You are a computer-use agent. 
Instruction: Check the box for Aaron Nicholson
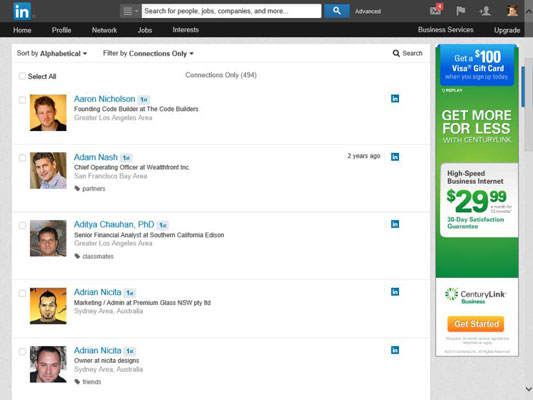(x=22, y=100)
